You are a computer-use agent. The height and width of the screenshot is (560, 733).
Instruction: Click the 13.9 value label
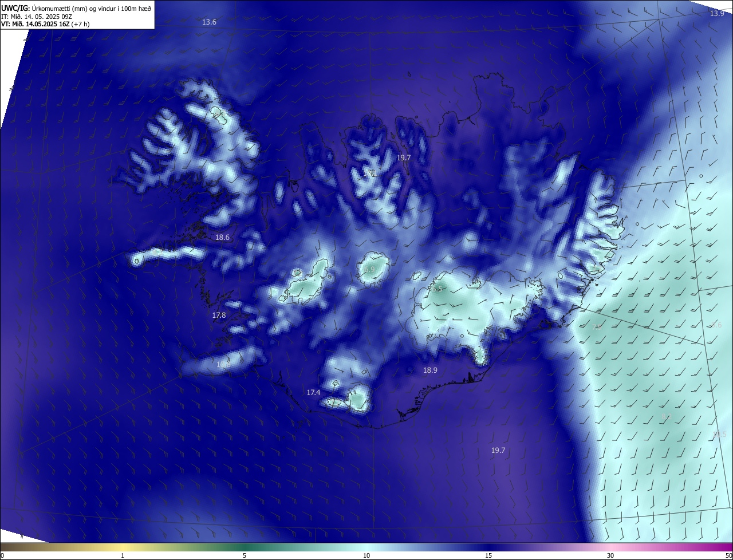pyautogui.click(x=717, y=13)
